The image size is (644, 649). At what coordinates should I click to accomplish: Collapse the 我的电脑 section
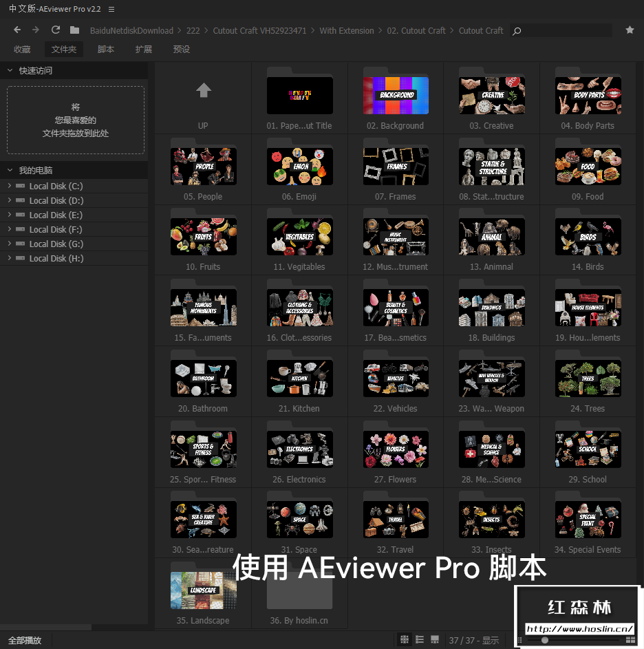click(x=10, y=170)
